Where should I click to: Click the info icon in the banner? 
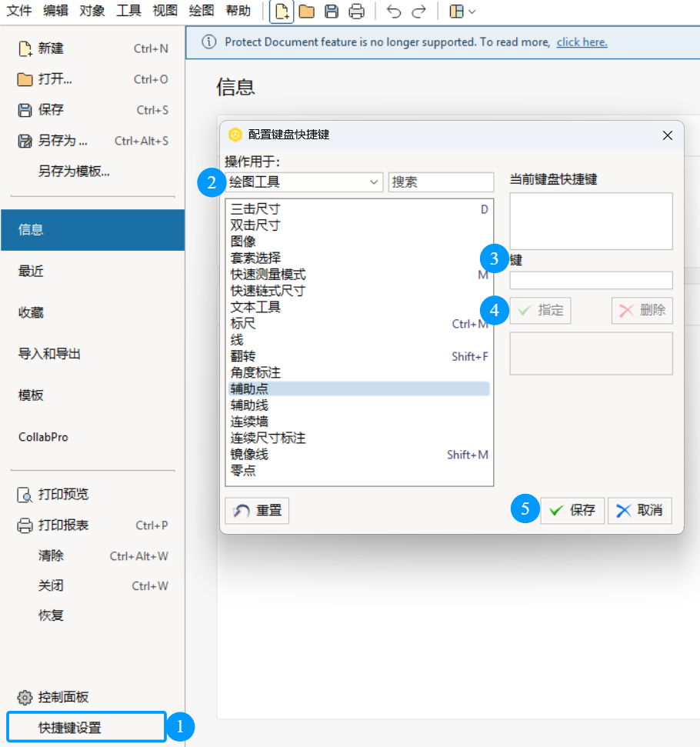pyautogui.click(x=208, y=42)
